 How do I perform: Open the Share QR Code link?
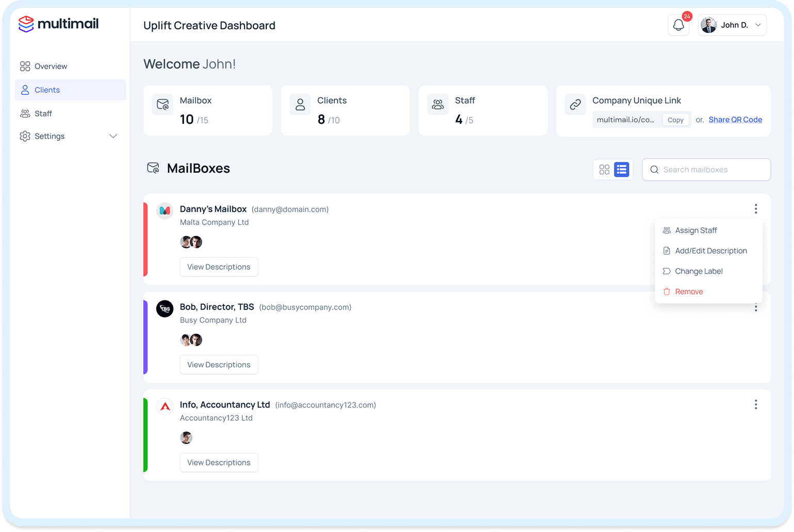(x=735, y=119)
